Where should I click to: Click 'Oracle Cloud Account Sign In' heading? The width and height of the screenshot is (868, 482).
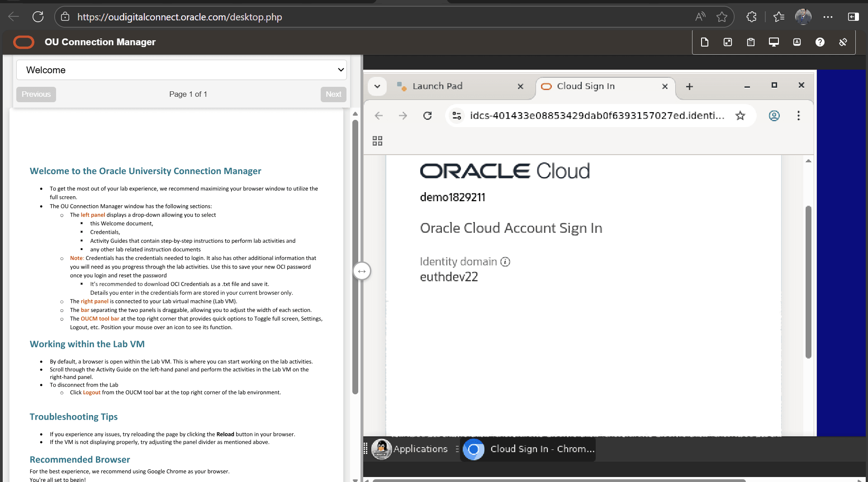pos(511,228)
